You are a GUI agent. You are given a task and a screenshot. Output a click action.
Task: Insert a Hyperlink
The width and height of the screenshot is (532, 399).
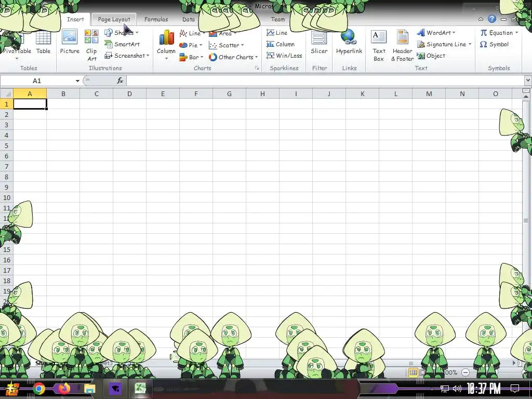pyautogui.click(x=349, y=42)
